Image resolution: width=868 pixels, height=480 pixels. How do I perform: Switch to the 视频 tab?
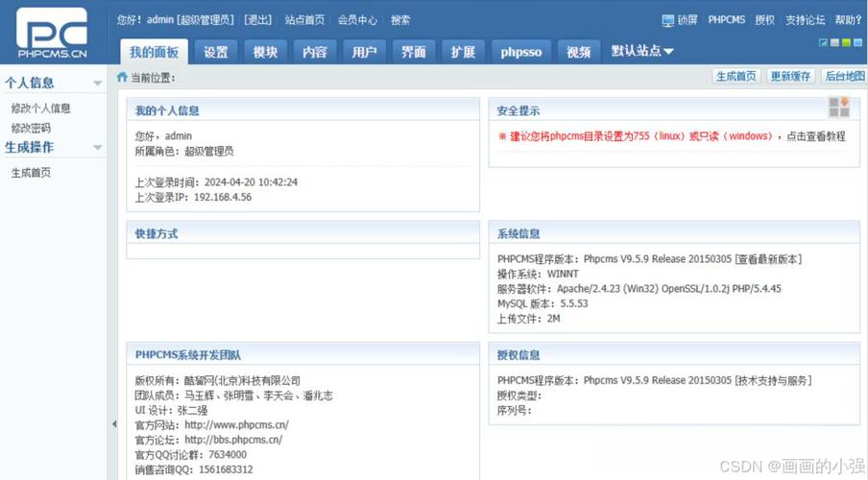(578, 52)
